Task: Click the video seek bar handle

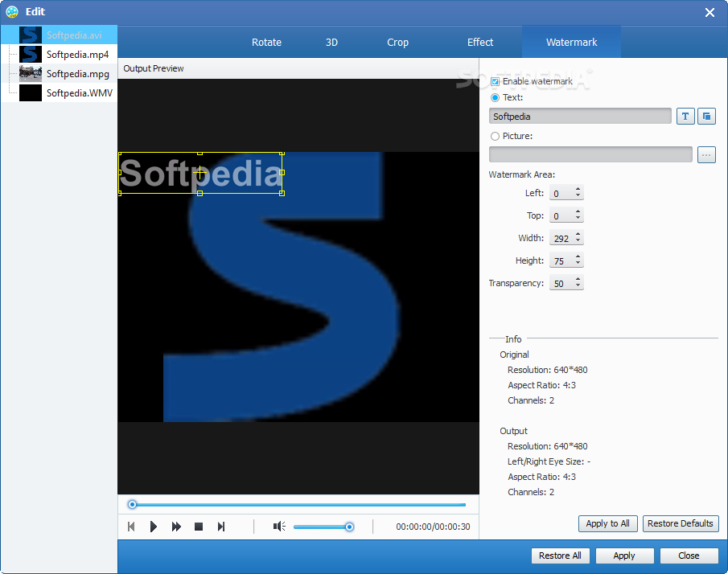Action: [x=132, y=504]
